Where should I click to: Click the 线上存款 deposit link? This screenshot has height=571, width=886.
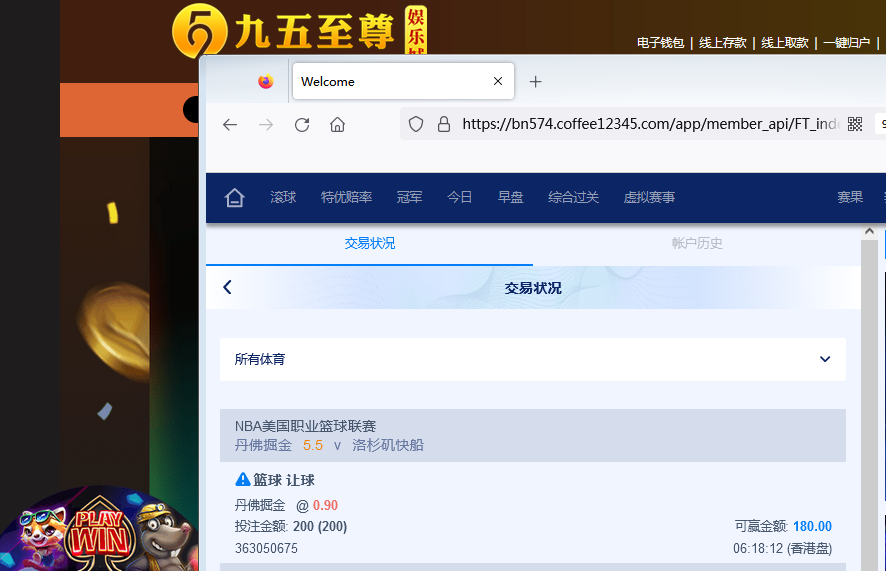coord(723,43)
